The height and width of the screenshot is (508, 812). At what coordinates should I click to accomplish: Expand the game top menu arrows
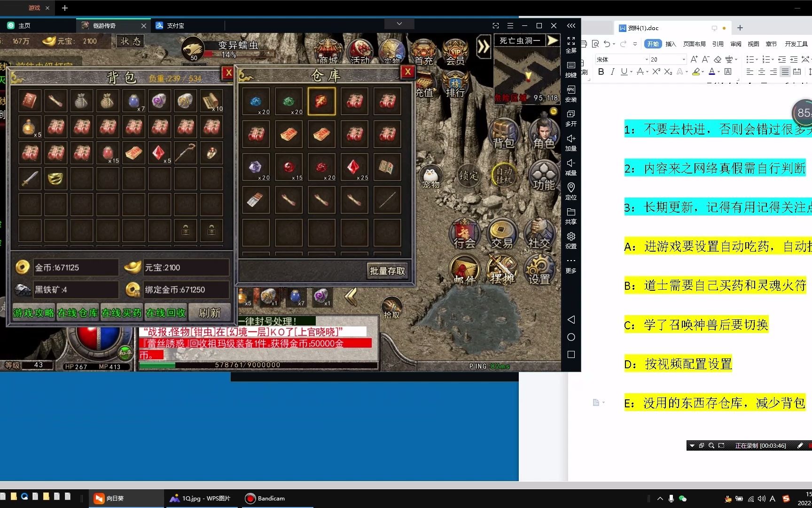484,47
